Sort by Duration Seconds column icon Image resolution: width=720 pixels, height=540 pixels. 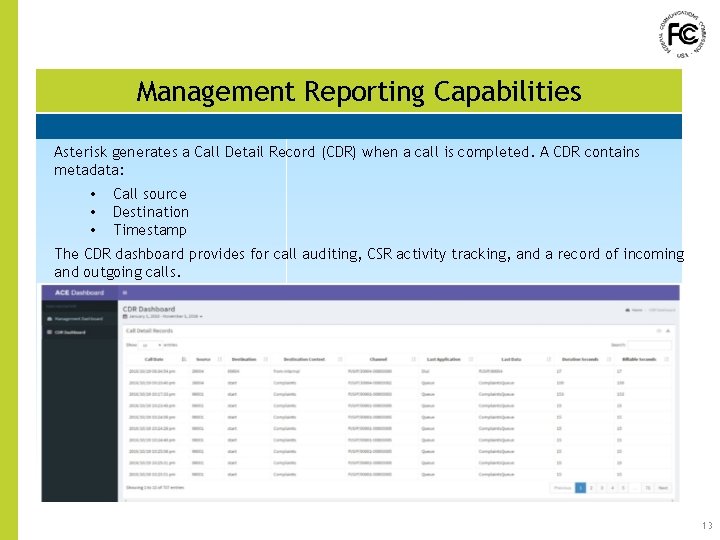(609, 359)
